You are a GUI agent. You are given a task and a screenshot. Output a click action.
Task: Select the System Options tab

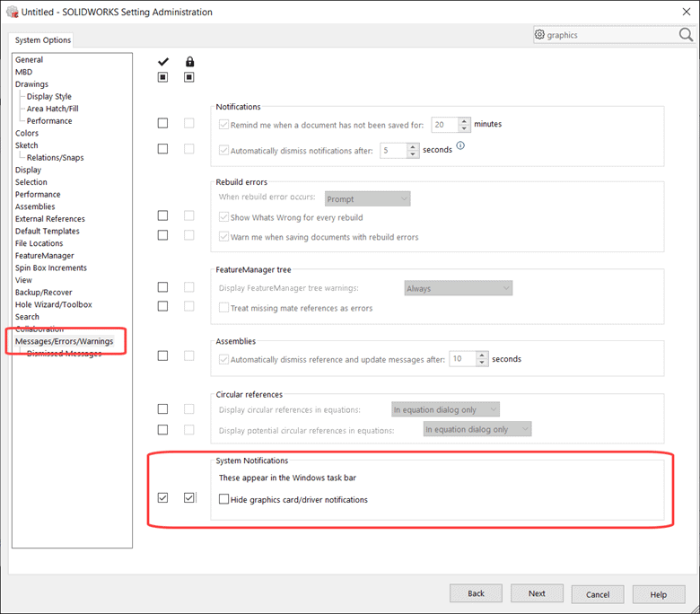coord(43,40)
